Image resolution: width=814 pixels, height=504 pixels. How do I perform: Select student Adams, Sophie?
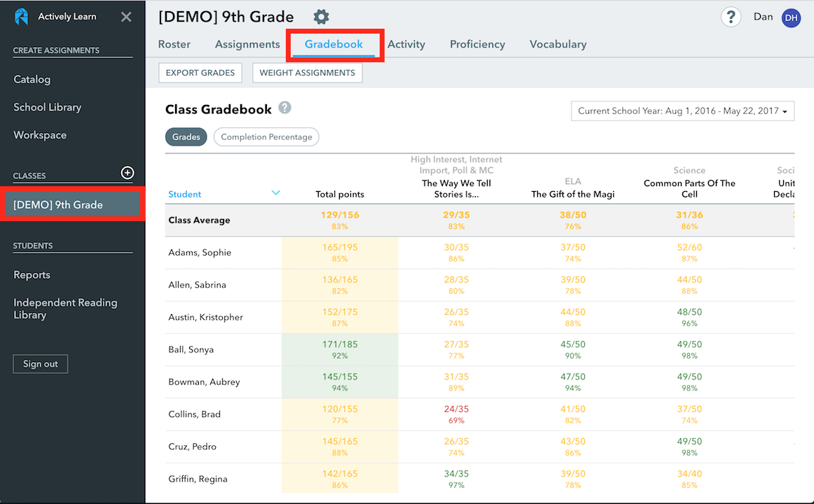click(200, 253)
